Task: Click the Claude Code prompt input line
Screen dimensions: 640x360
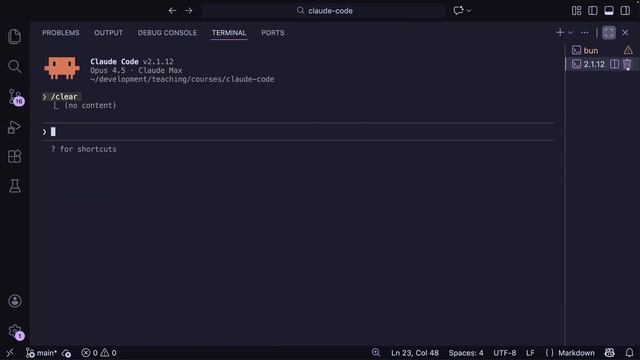Action: tap(298, 132)
